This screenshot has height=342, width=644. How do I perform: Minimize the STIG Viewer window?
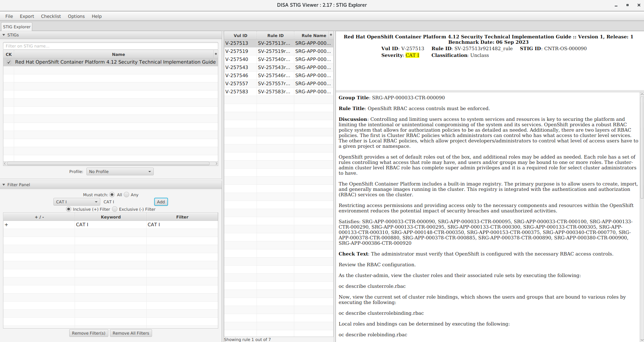click(x=616, y=5)
